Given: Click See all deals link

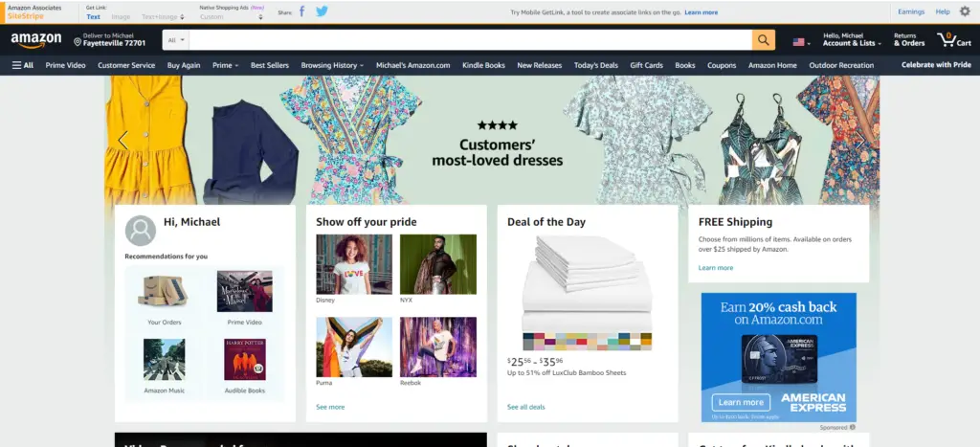Looking at the screenshot, I should point(525,407).
